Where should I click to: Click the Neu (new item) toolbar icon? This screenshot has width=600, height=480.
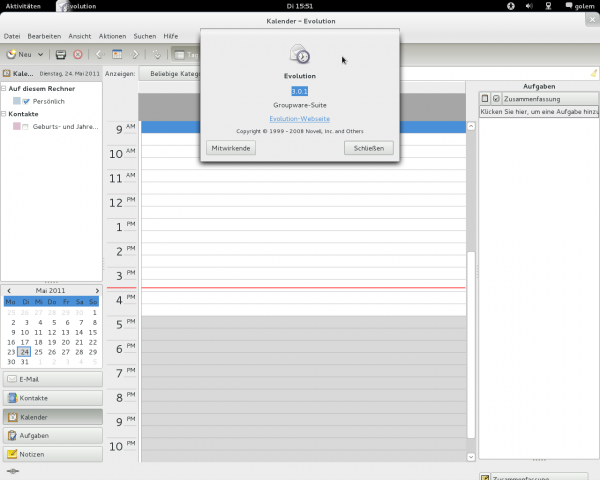(11, 54)
